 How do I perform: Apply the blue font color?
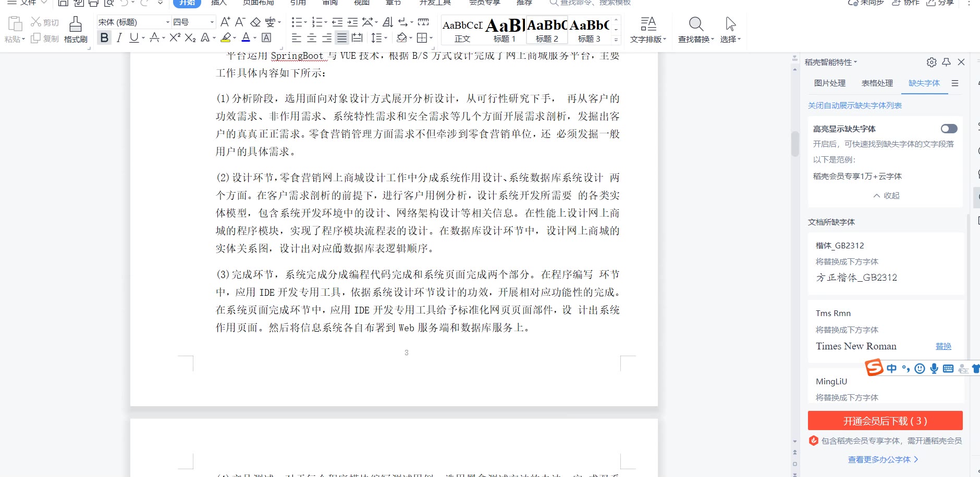point(246,37)
